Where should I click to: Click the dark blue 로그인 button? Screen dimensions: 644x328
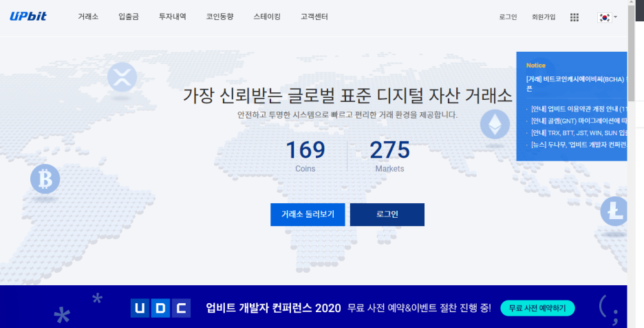(387, 214)
